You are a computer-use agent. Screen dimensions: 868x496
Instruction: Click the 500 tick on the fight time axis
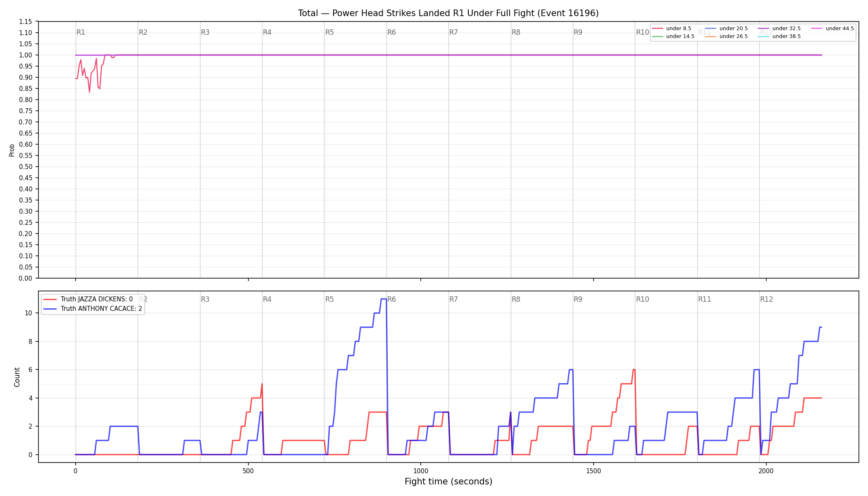coord(248,471)
